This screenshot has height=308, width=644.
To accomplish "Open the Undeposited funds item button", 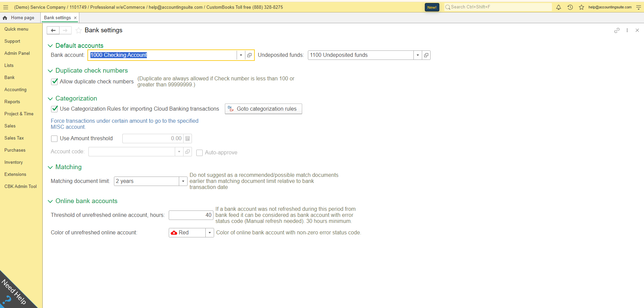I will [426, 55].
